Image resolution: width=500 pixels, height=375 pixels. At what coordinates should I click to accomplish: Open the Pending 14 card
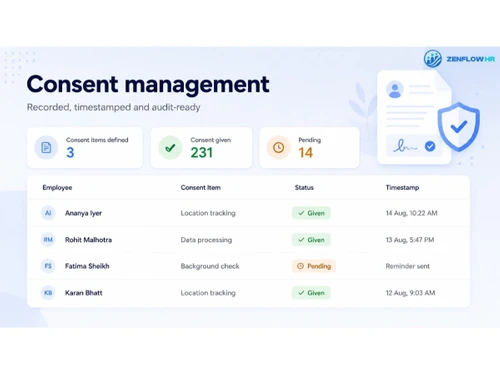coord(309,147)
